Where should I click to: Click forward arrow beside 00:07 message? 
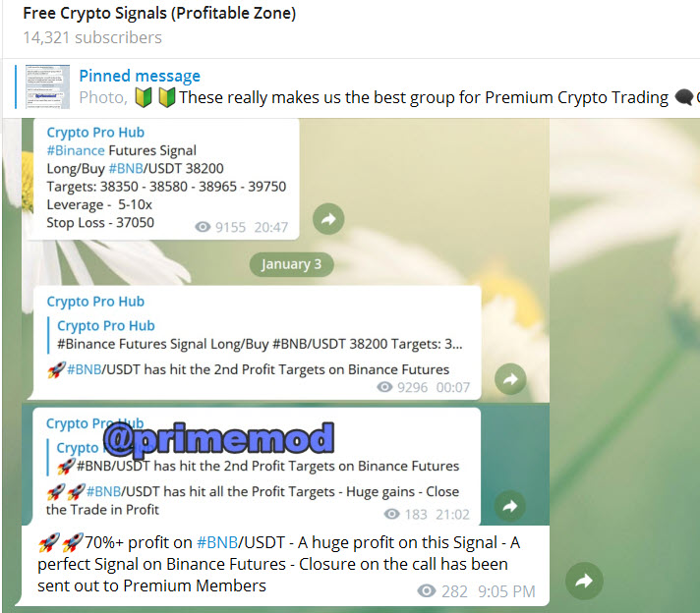(510, 379)
